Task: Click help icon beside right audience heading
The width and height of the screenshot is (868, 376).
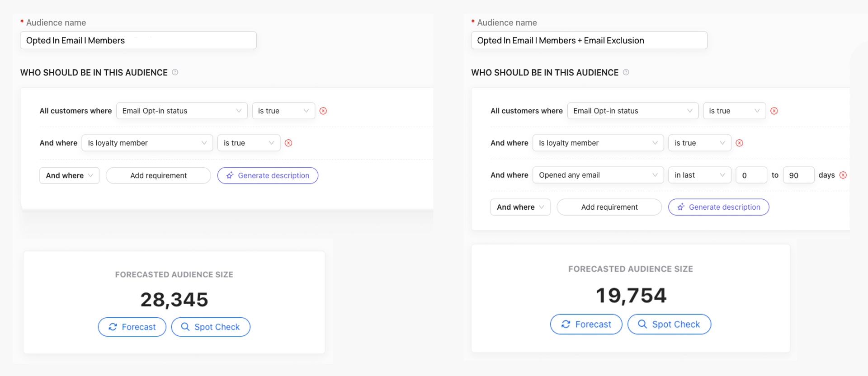Action: (626, 72)
